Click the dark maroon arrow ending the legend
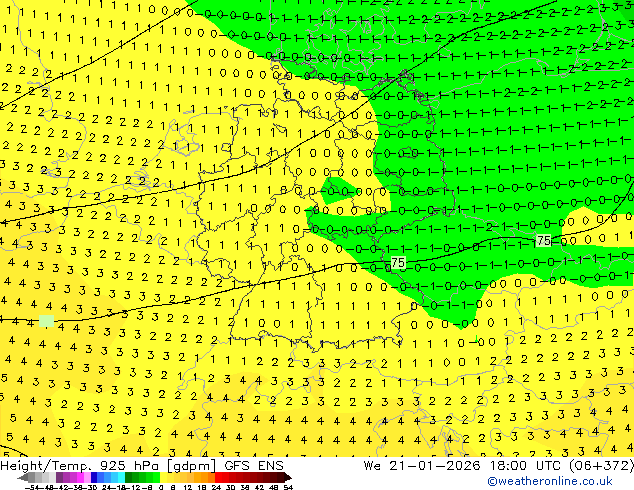This screenshot has height=490, width=634. click(288, 477)
